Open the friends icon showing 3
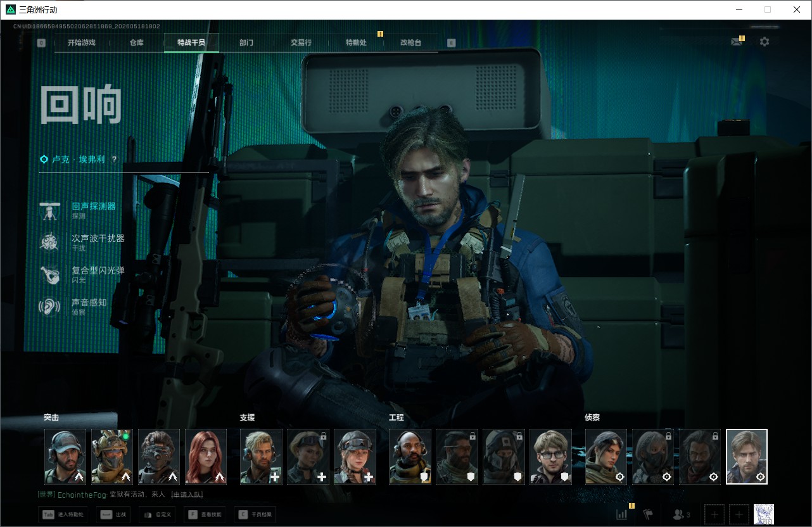 click(681, 514)
